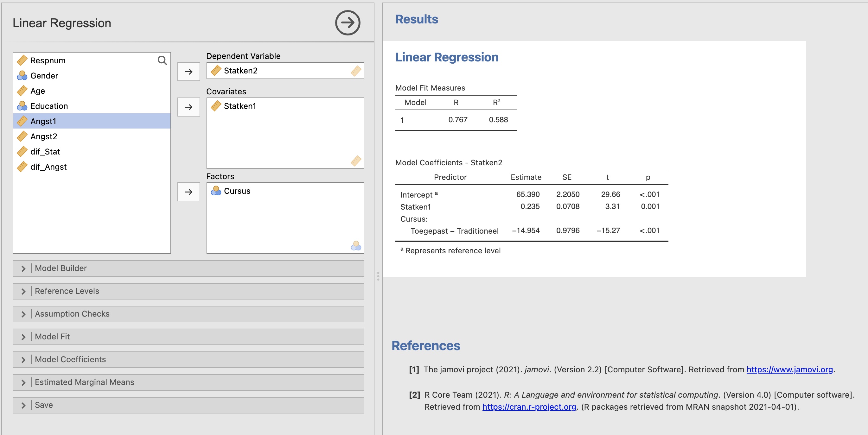Click arrow button next to Dependent Variable
This screenshot has width=868, height=435.
[188, 71]
